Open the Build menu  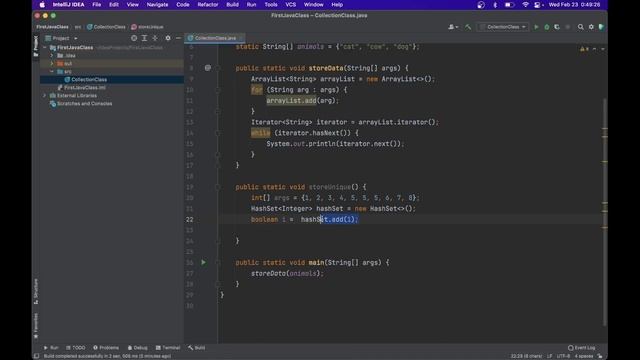pyautogui.click(x=232, y=5)
